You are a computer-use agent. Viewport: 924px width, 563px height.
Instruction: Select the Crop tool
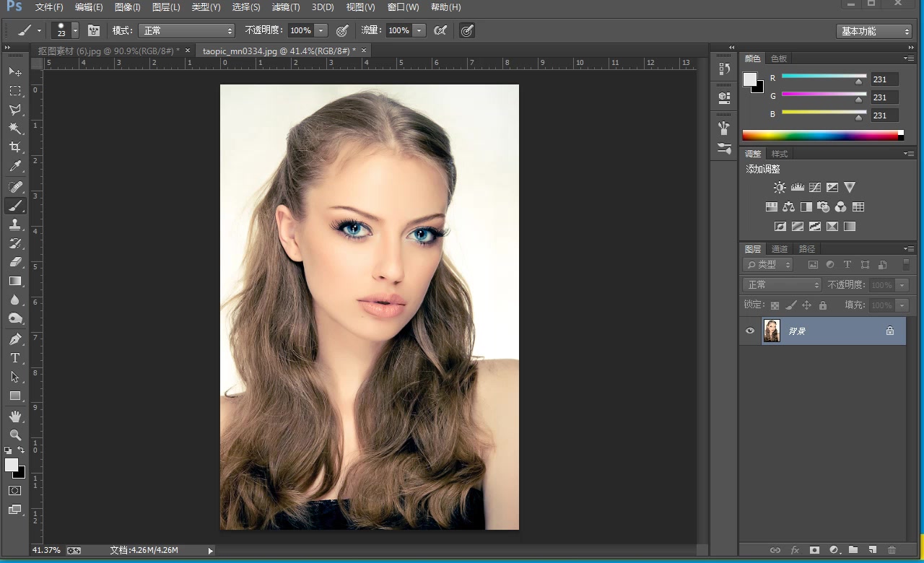pyautogui.click(x=15, y=147)
